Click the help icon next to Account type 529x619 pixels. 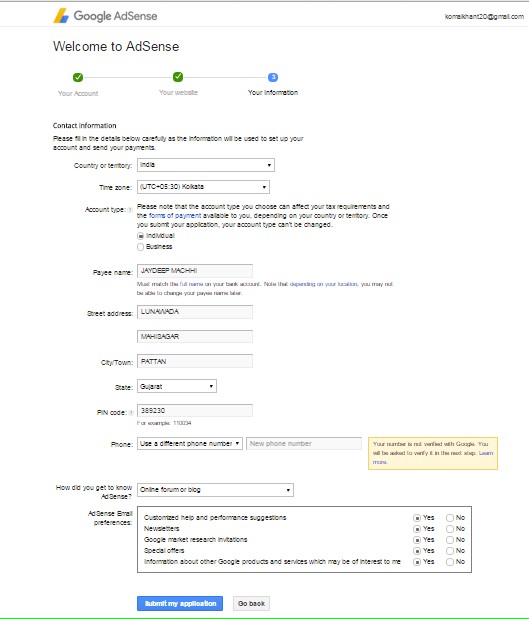(130, 210)
